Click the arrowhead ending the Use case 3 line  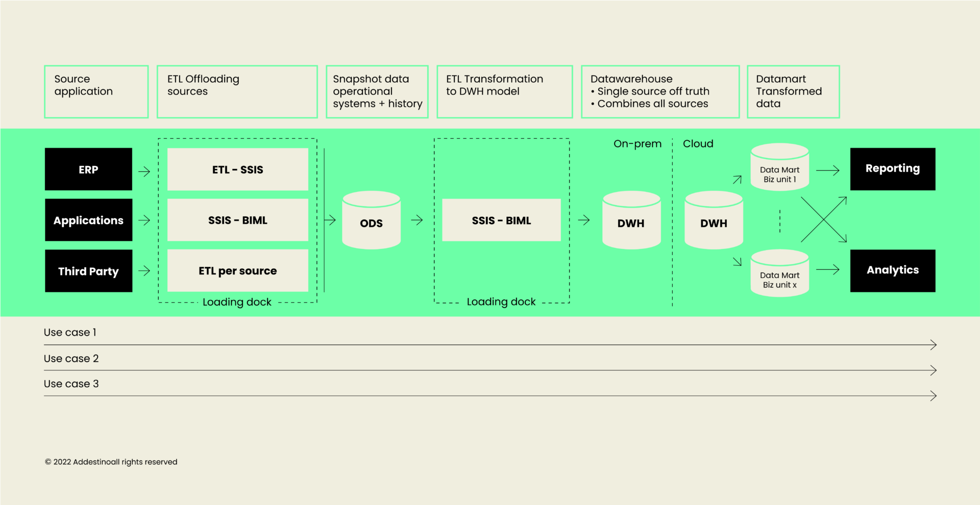pos(933,396)
